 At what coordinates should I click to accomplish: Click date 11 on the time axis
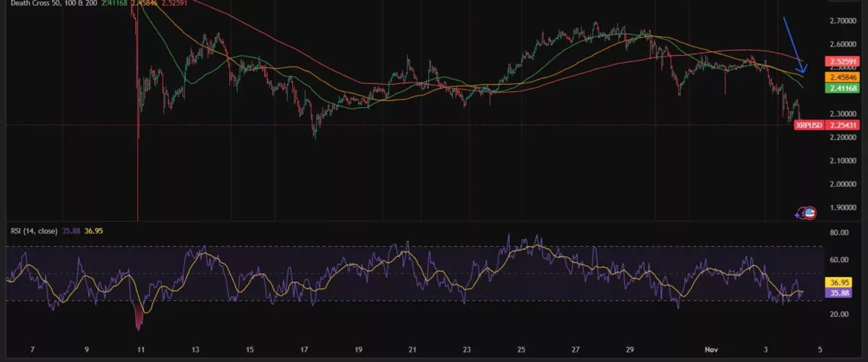141,349
